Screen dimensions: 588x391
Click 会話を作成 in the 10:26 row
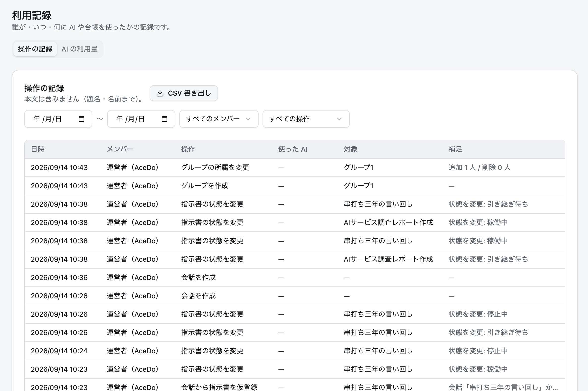198,296
